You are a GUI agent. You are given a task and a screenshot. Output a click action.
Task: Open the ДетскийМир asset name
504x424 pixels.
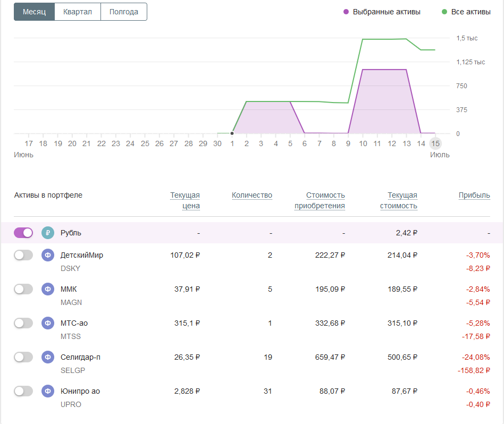pyautogui.click(x=82, y=255)
